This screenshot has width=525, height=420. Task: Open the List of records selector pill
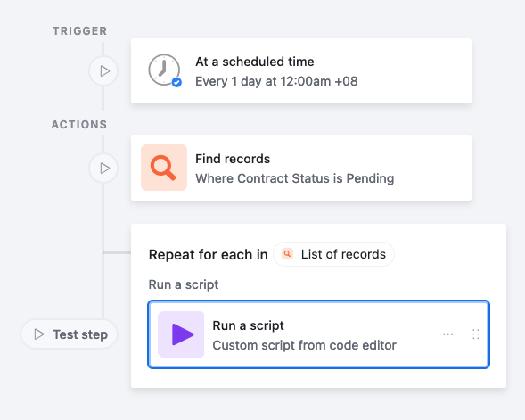coord(334,254)
